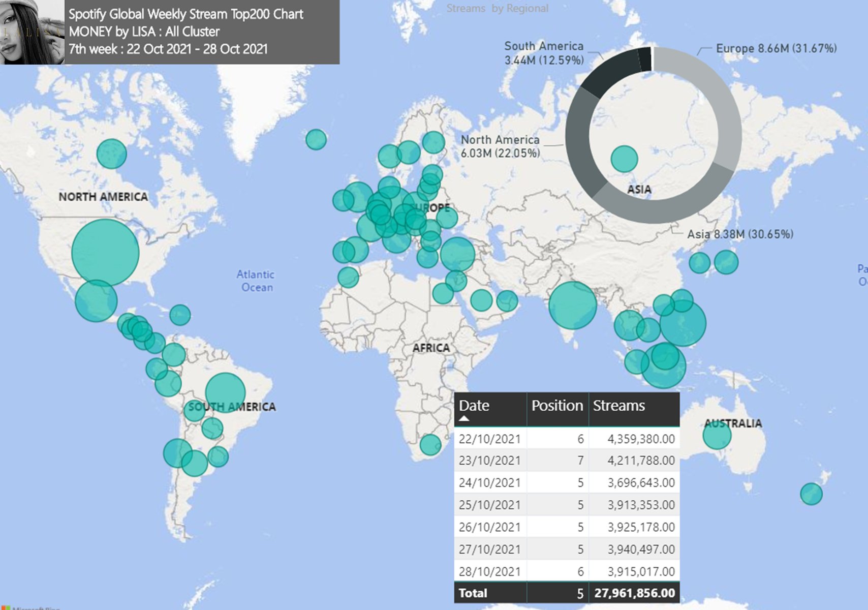Click the Streams column header
The width and height of the screenshot is (868, 610).
click(618, 406)
